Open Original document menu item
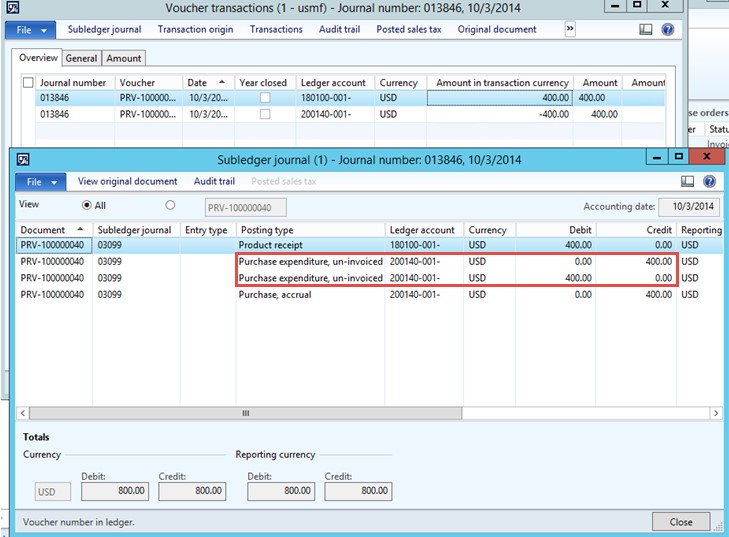This screenshot has width=729, height=537. coord(497,29)
